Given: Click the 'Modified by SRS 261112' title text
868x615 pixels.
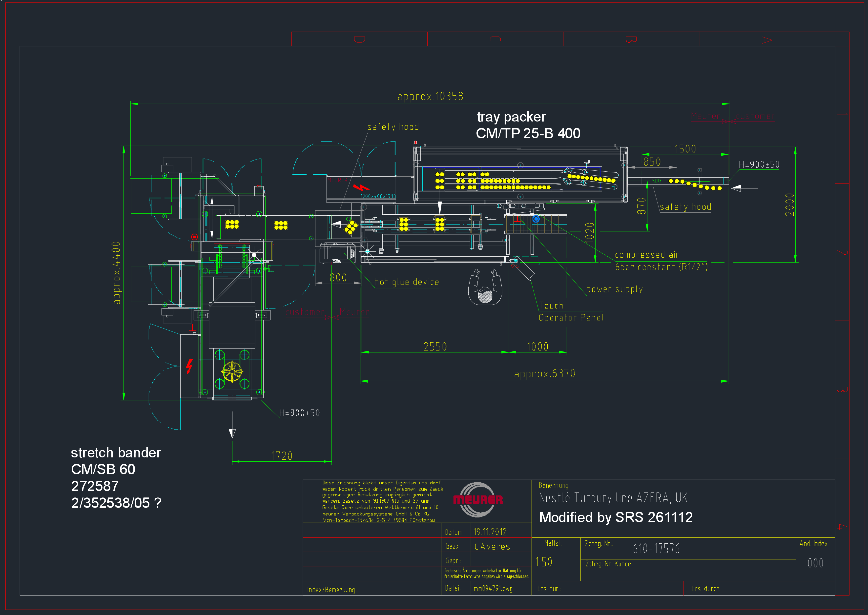Looking at the screenshot, I should (x=616, y=517).
